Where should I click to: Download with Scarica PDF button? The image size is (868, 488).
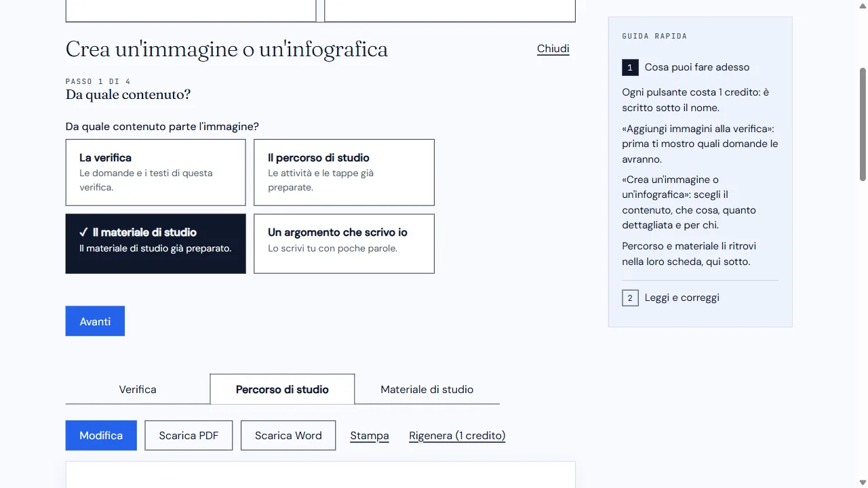pos(189,435)
